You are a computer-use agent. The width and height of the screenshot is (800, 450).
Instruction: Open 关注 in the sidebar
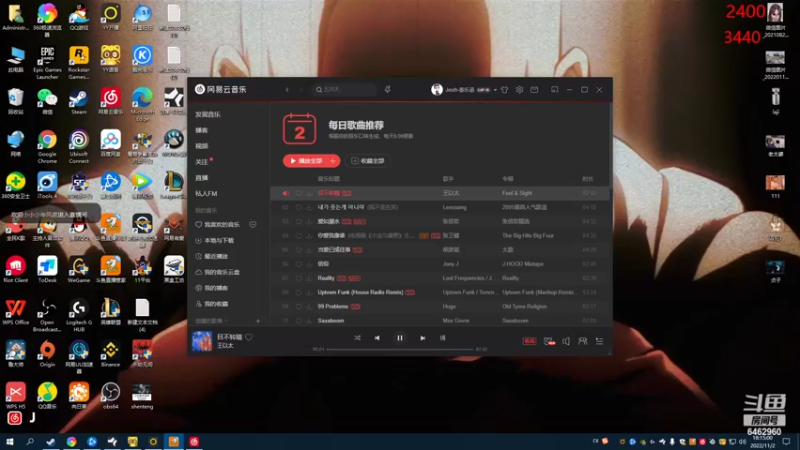tap(202, 162)
